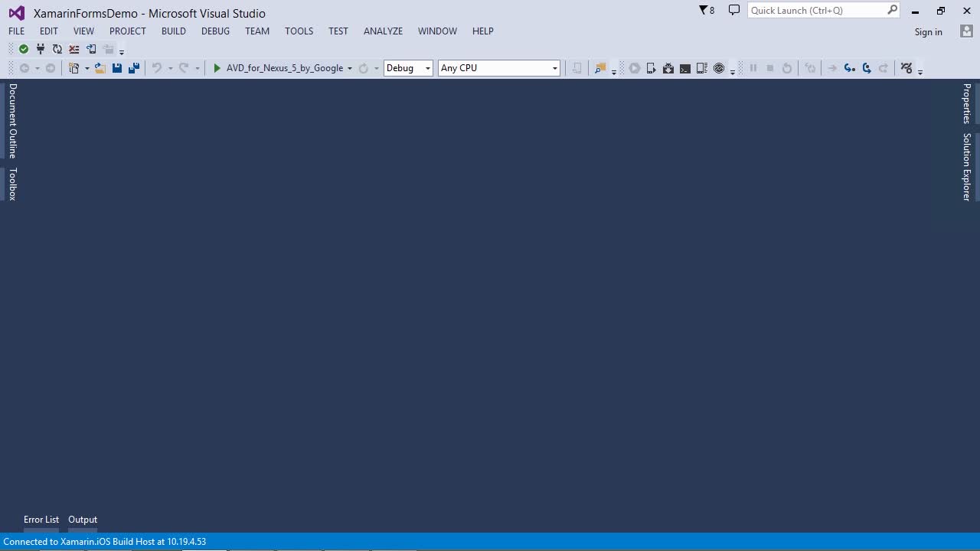
Task: Click the Open File folder icon
Action: click(x=100, y=68)
